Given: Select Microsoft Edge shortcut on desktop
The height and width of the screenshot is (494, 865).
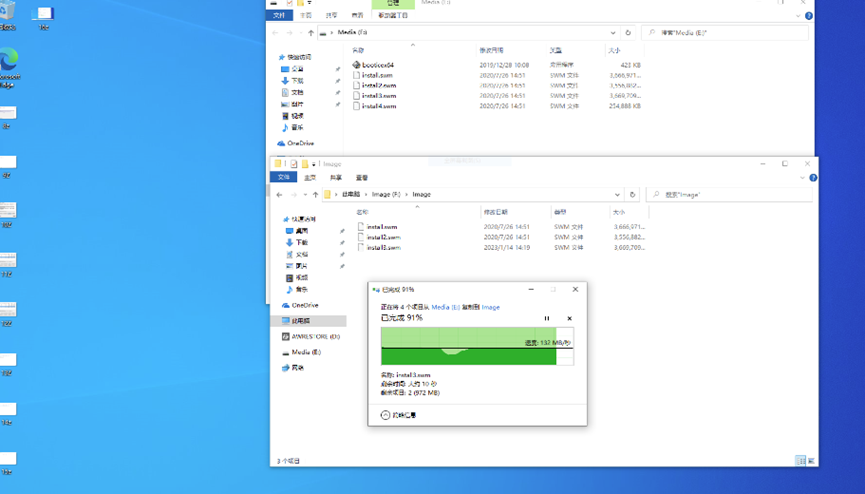Looking at the screenshot, I should (9, 67).
